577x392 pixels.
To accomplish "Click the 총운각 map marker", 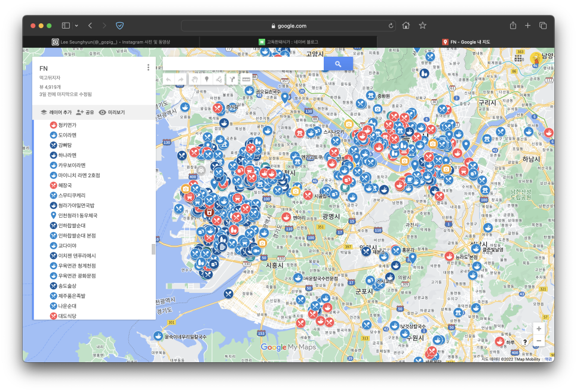I will (395, 250).
